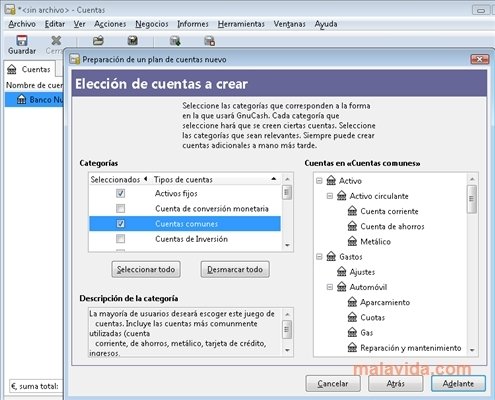Viewport: 495px width, 400px height.
Task: Click the Cuotas account icon
Action: (352, 317)
